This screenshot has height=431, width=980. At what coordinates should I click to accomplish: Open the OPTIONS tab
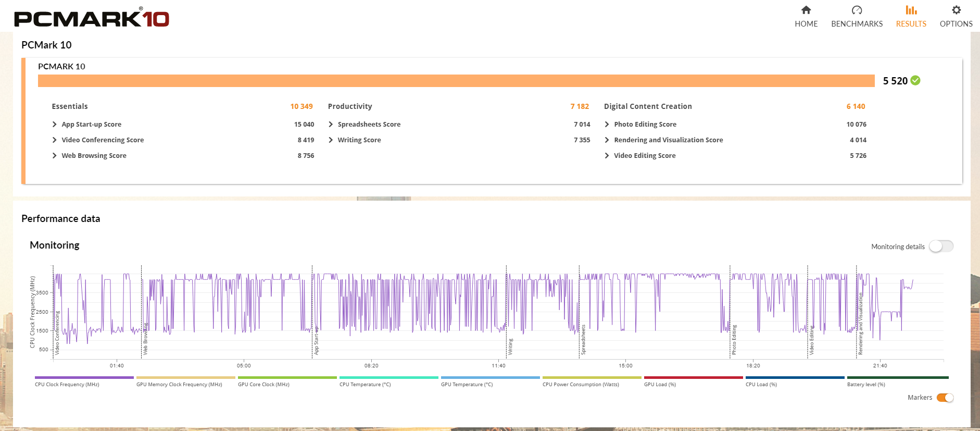pyautogui.click(x=956, y=17)
